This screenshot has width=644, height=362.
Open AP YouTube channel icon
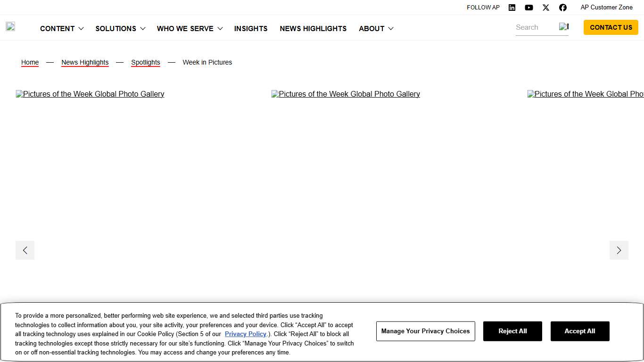[529, 8]
